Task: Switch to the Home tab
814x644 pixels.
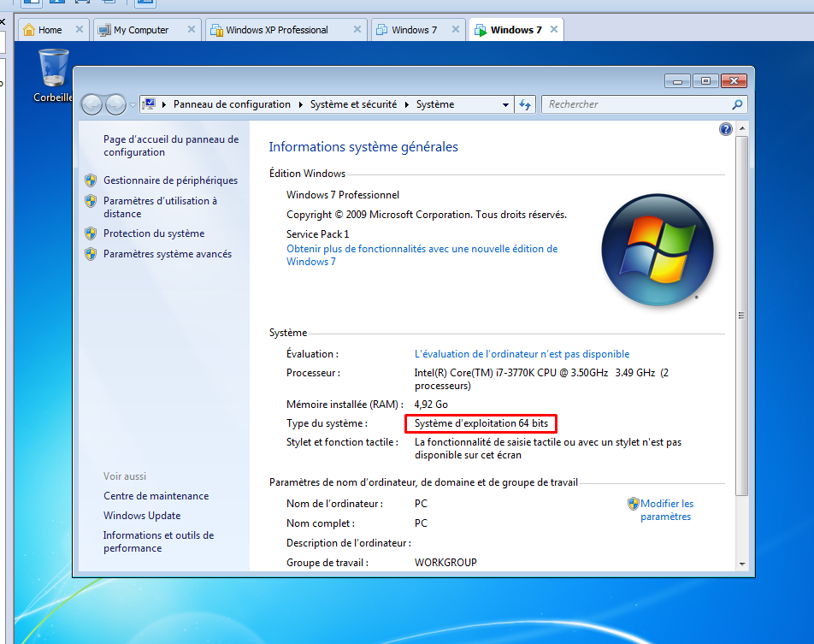Action: [50, 30]
